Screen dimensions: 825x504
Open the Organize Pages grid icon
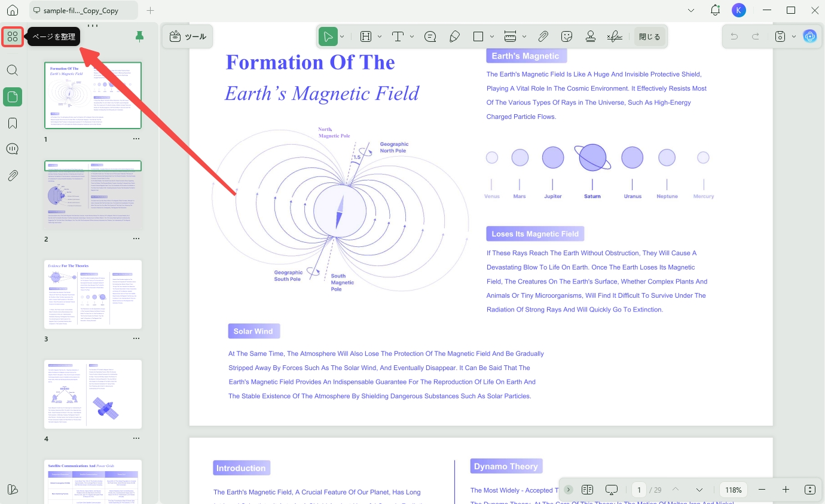point(13,37)
